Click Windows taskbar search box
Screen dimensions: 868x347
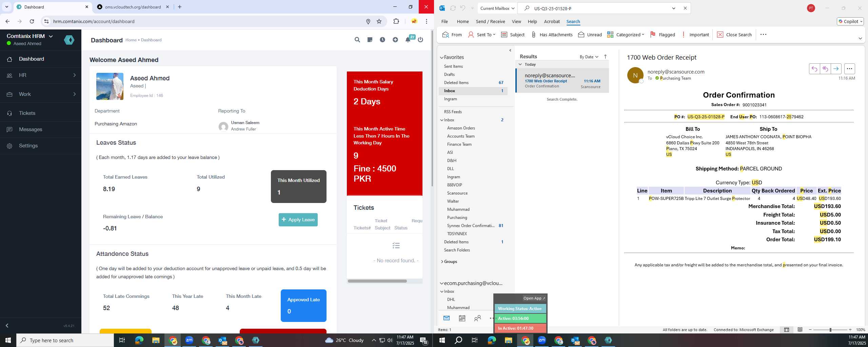click(65, 340)
